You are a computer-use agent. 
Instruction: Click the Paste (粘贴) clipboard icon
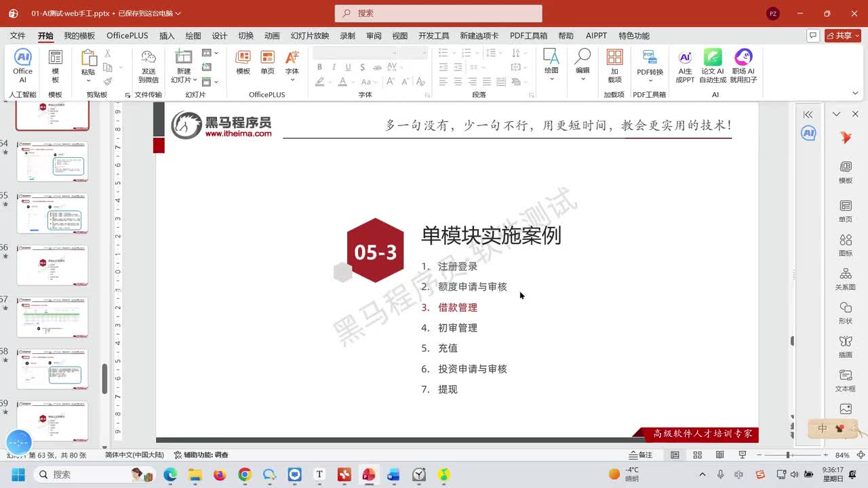coord(89,58)
